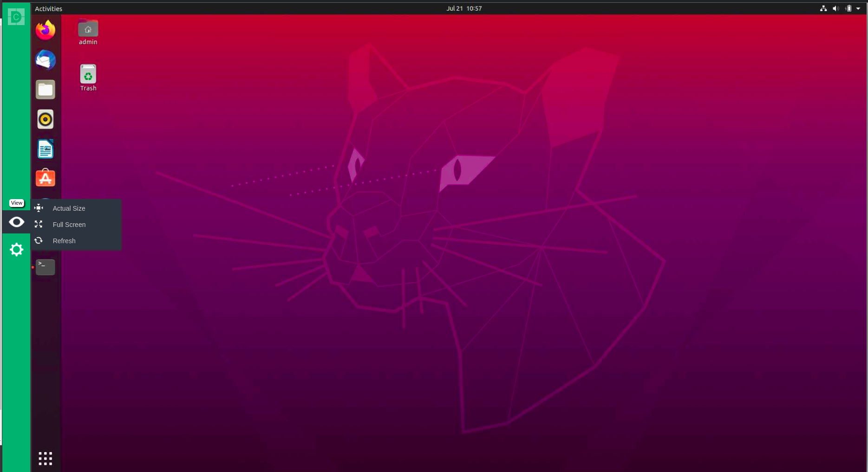Click the Jul 21 clock to open the calendar

point(464,8)
